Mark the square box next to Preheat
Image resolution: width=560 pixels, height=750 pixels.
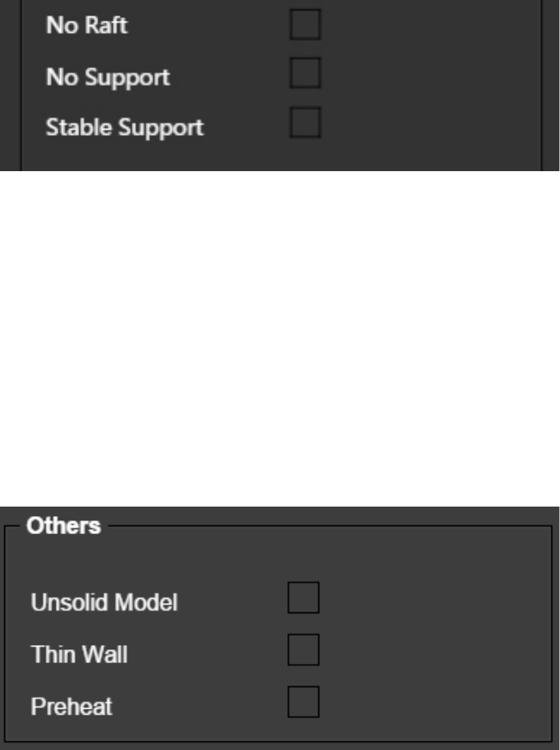coord(304,702)
